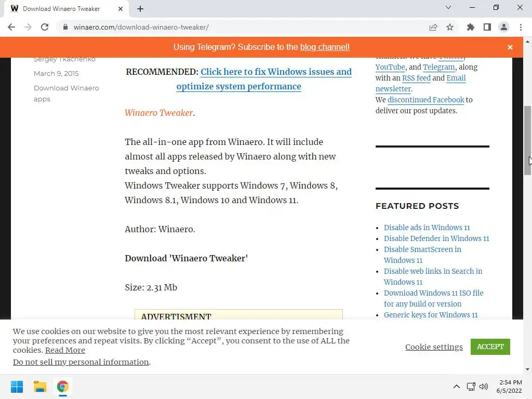Open Chrome side panel
Screen dimensions: 532x399
point(487,27)
